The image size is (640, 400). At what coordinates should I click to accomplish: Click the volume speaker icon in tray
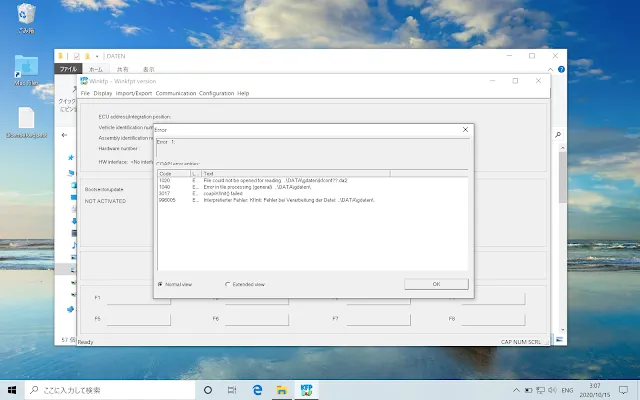(552, 390)
